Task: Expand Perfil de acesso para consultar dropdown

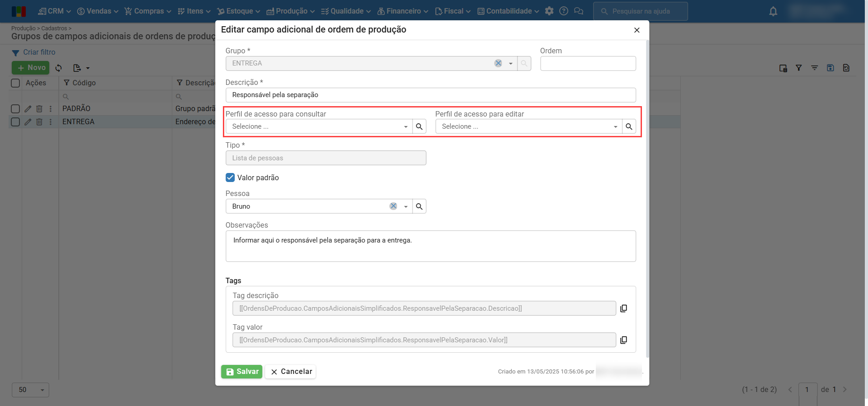Action: click(406, 126)
